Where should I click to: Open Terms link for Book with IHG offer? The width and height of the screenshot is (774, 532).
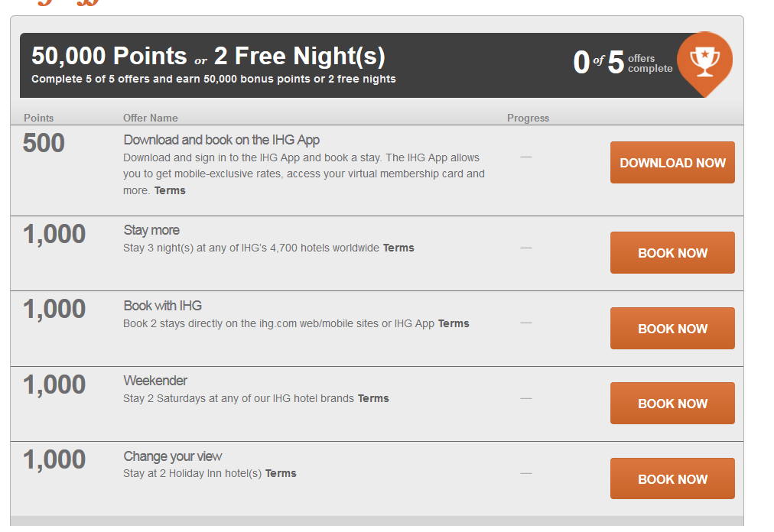454,323
